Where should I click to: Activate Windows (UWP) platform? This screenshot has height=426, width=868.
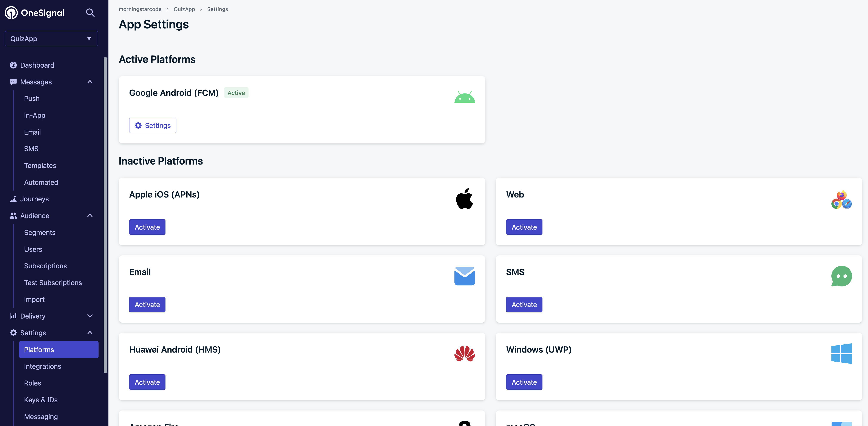point(524,382)
